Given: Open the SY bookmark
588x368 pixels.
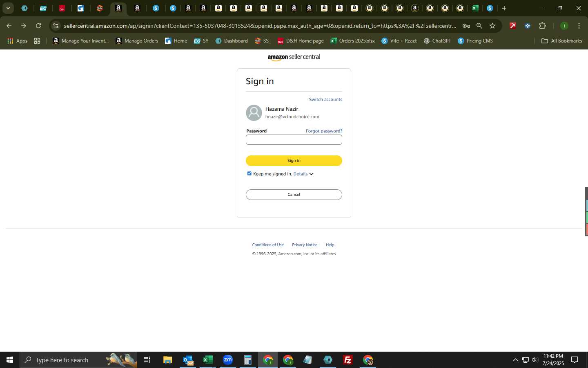Looking at the screenshot, I should 201,41.
